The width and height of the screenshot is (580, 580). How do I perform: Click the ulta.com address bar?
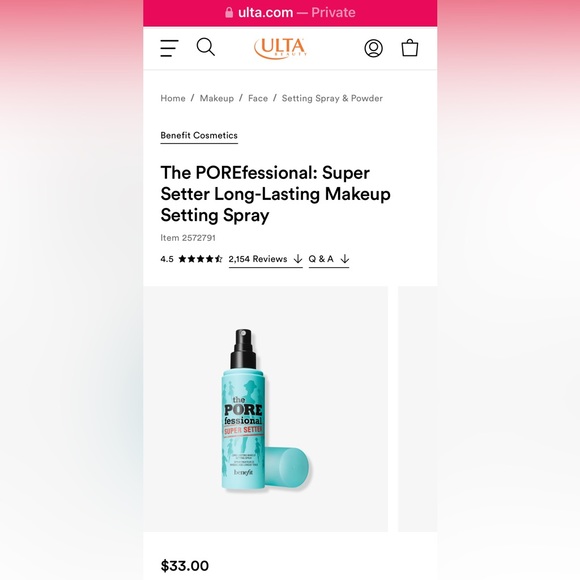pyautogui.click(x=290, y=13)
